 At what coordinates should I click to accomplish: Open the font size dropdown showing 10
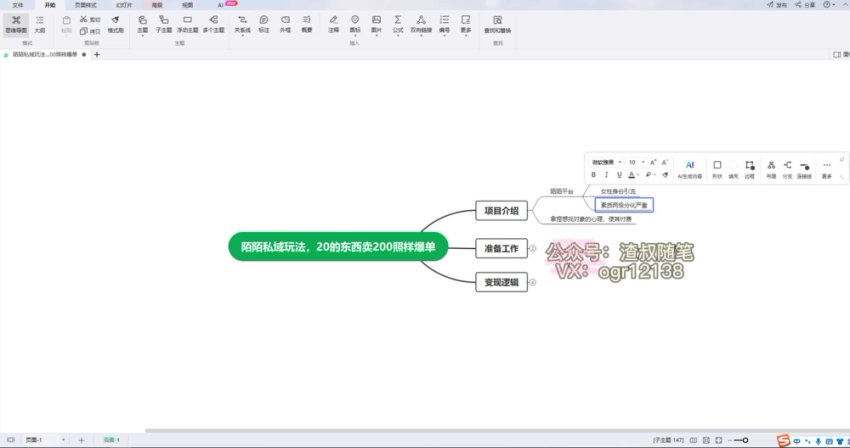coord(635,161)
